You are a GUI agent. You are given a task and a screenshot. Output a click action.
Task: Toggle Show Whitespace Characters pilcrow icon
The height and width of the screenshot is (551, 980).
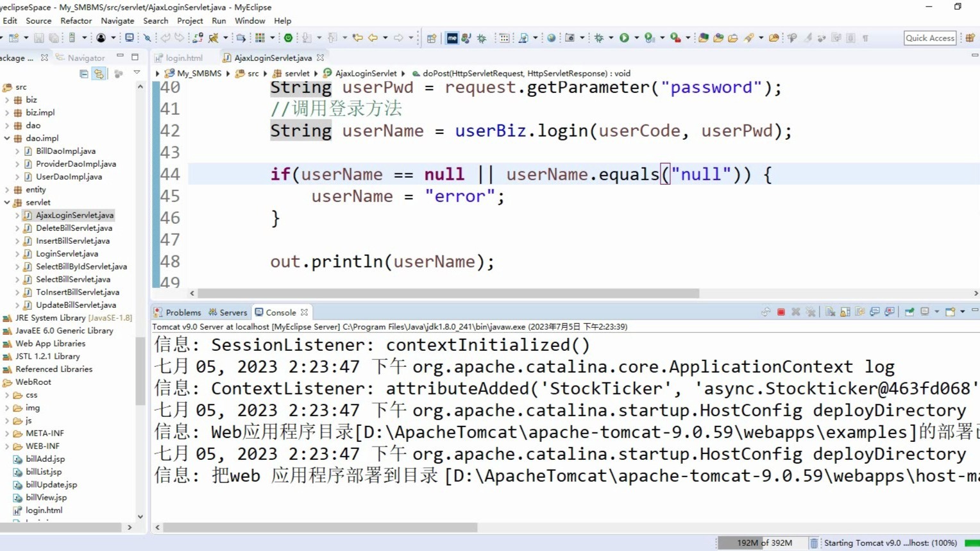(865, 38)
